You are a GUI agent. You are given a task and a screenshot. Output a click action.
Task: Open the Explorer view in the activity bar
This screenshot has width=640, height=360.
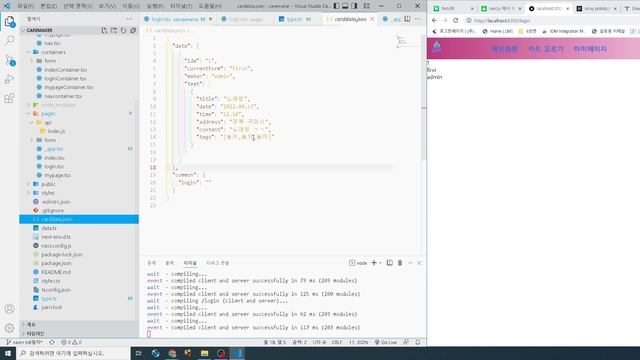pos(9,22)
